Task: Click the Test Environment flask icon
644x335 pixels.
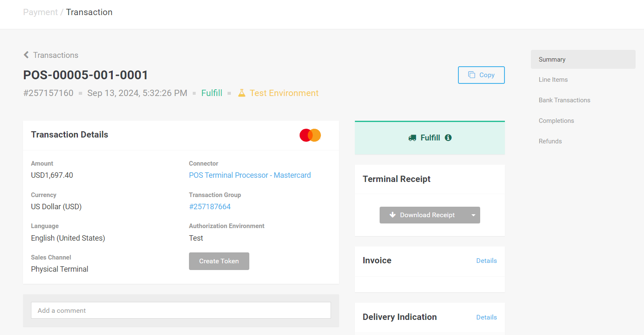Action: point(242,93)
